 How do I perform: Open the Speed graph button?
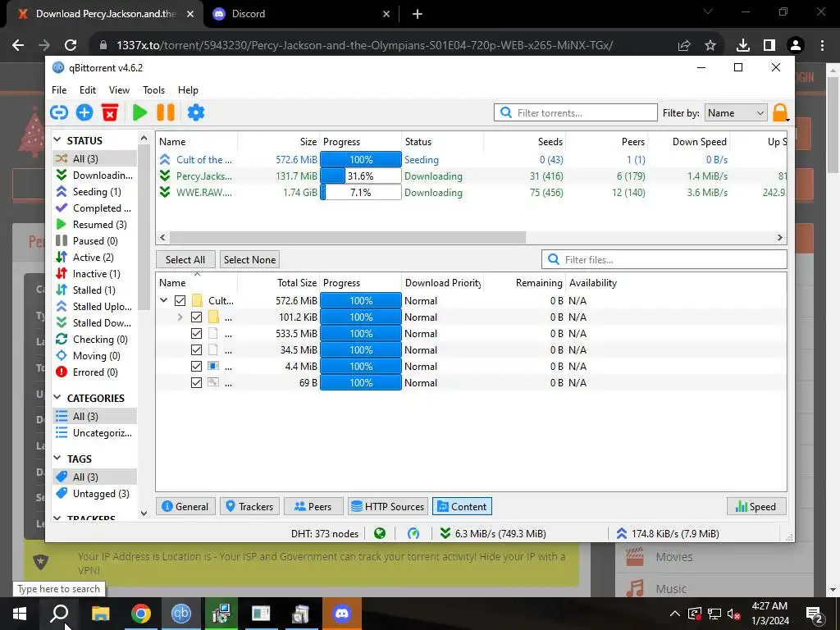[756, 506]
